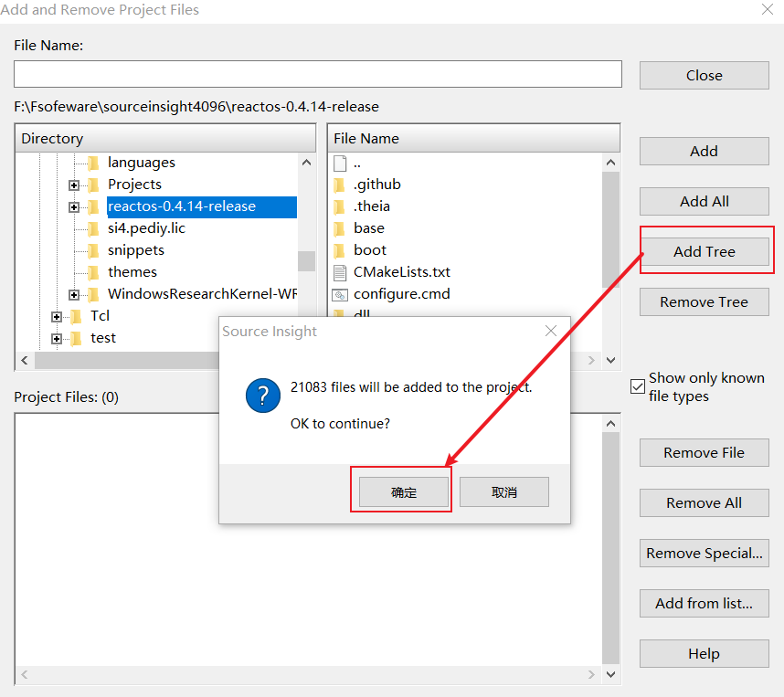Click Directory tree scroll left arrow
This screenshot has width=784, height=697.
coord(25,360)
